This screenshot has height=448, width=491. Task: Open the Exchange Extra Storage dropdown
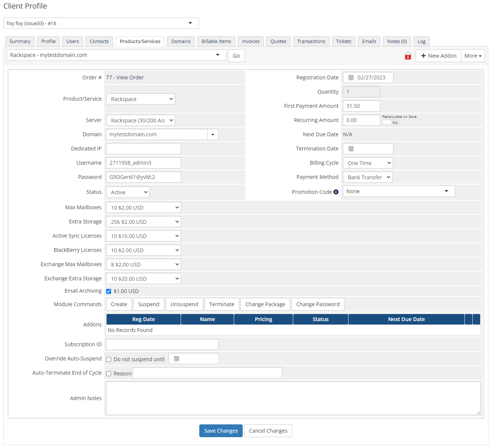click(x=144, y=278)
